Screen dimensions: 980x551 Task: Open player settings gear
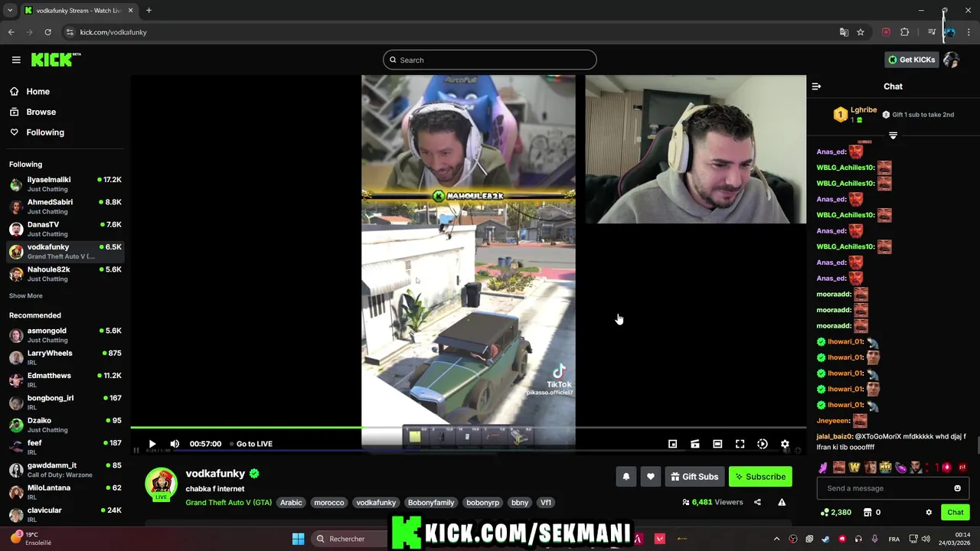point(785,444)
